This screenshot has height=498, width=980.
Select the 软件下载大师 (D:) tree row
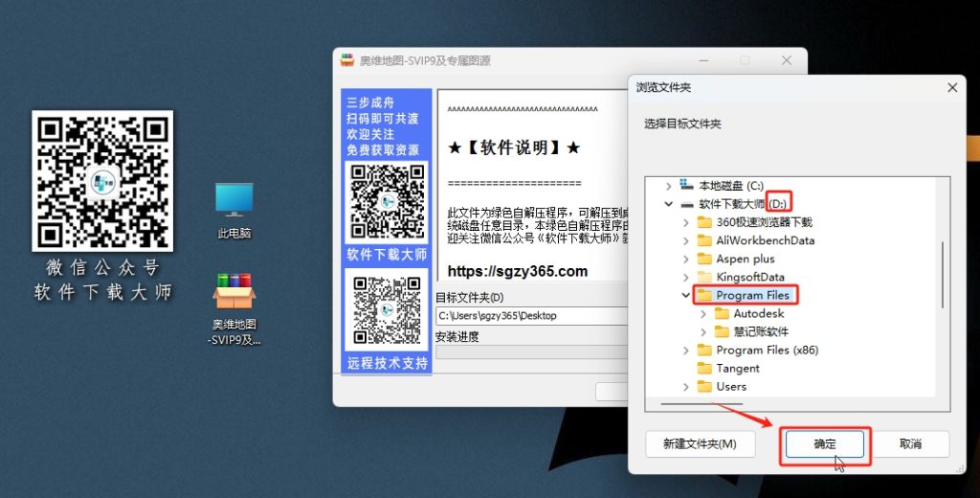(x=743, y=204)
